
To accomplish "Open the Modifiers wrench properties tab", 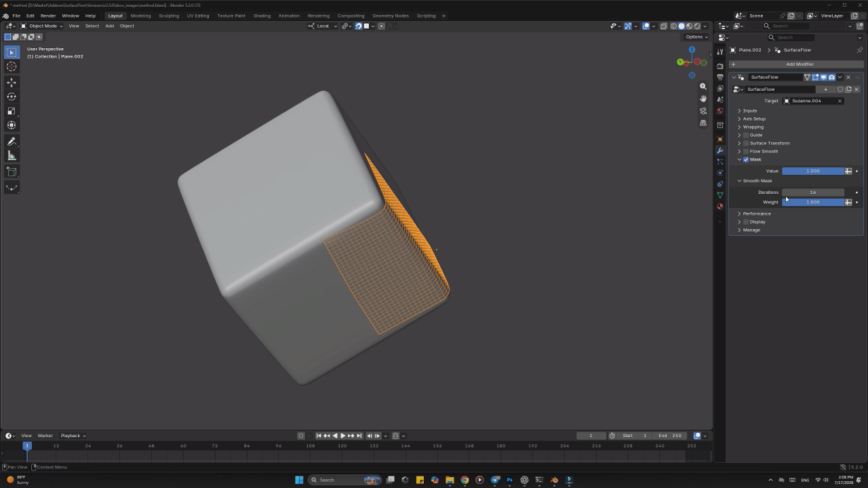I will pyautogui.click(x=720, y=150).
